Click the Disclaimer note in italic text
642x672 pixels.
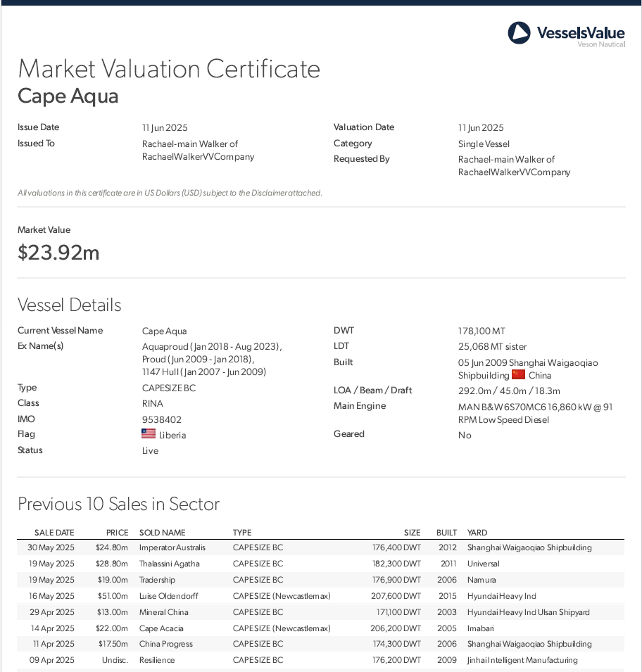point(170,193)
